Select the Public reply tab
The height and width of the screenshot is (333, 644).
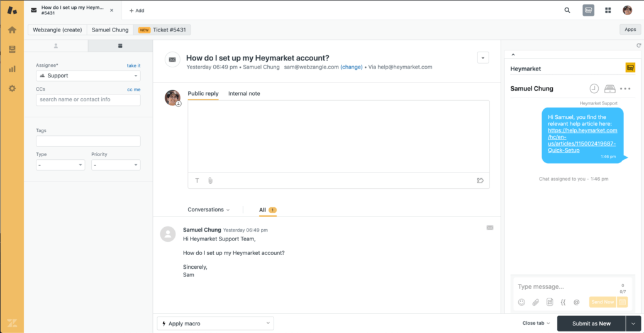[203, 93]
